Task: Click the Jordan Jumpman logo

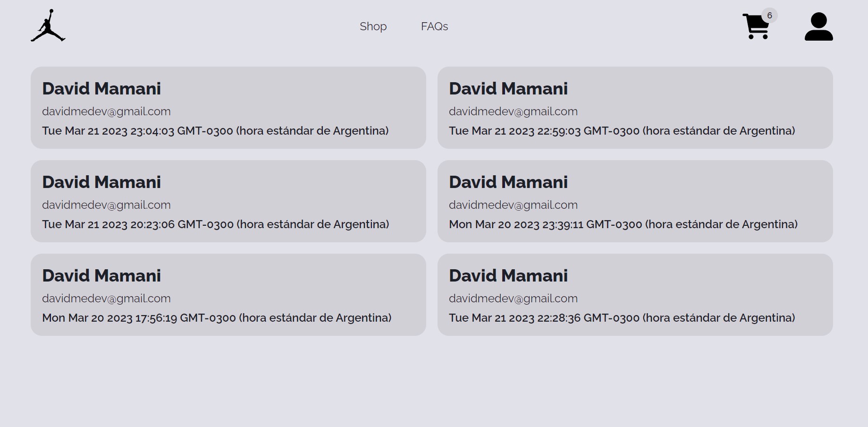Action: [x=48, y=26]
